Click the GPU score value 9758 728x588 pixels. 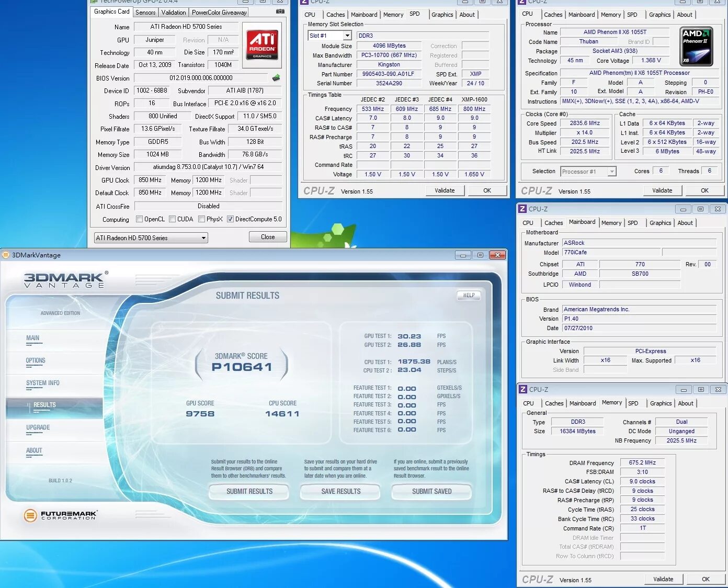tap(200, 414)
